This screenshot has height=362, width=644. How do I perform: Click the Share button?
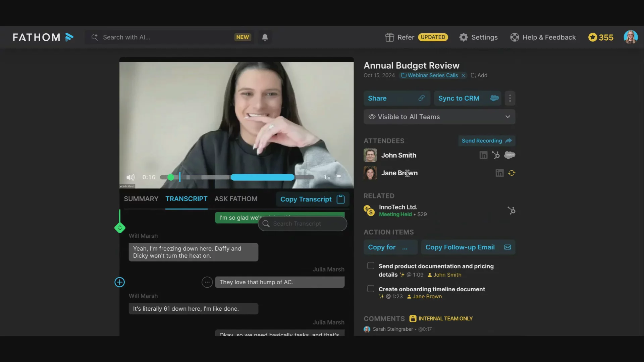click(x=397, y=98)
